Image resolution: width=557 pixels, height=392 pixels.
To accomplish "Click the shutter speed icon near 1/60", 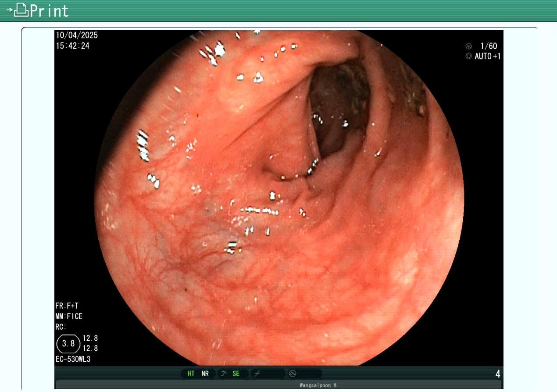I will (469, 46).
